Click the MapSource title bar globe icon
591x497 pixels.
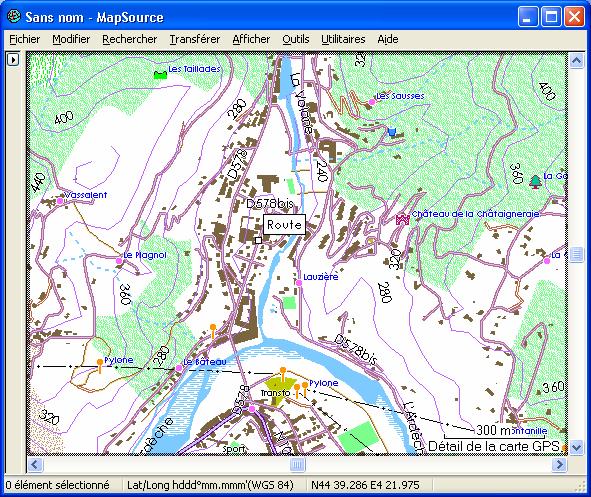point(14,17)
